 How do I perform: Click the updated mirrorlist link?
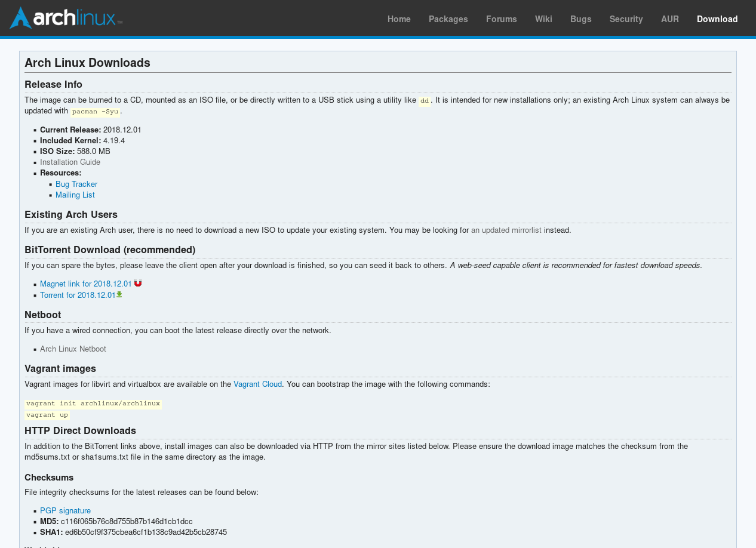(x=506, y=230)
